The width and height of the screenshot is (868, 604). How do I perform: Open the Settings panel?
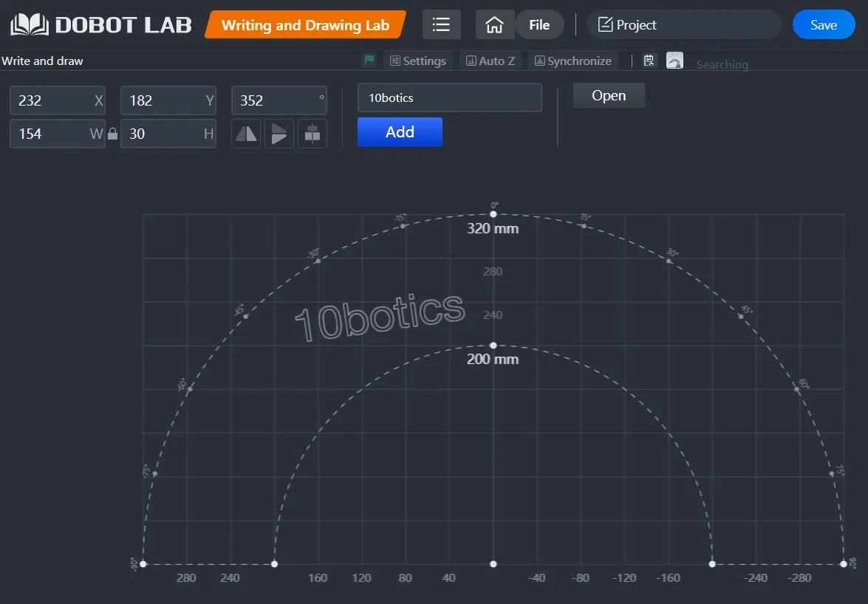pyautogui.click(x=418, y=61)
